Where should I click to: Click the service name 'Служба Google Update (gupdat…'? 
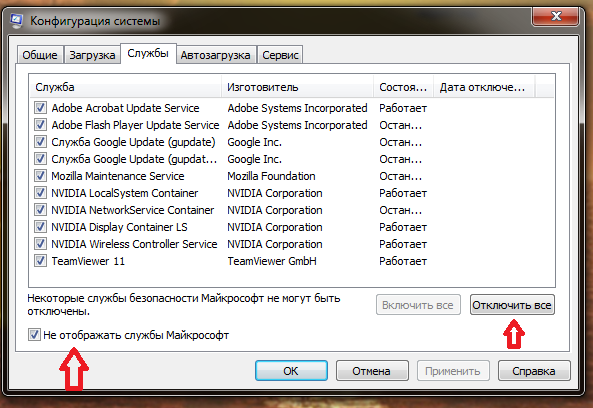pos(134,159)
